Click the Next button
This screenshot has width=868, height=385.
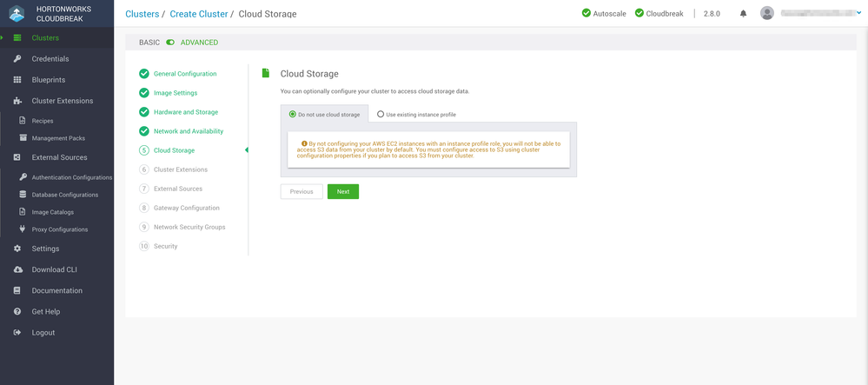tap(343, 192)
